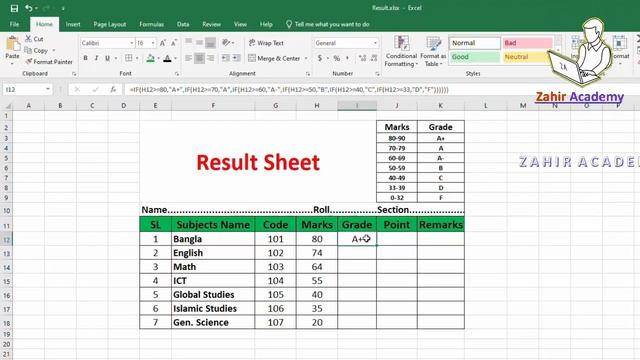Click the Orientation text rotation icon
640x360 pixels.
pyautogui.click(x=226, y=42)
